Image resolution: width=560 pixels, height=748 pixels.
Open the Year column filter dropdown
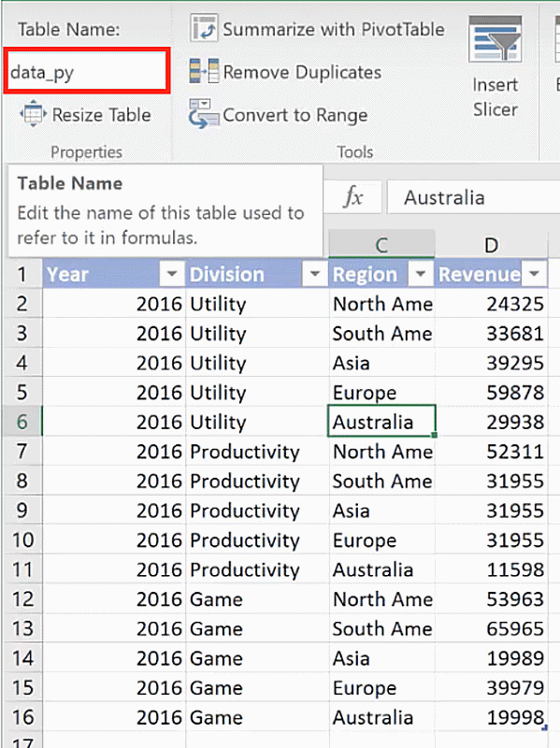(169, 273)
